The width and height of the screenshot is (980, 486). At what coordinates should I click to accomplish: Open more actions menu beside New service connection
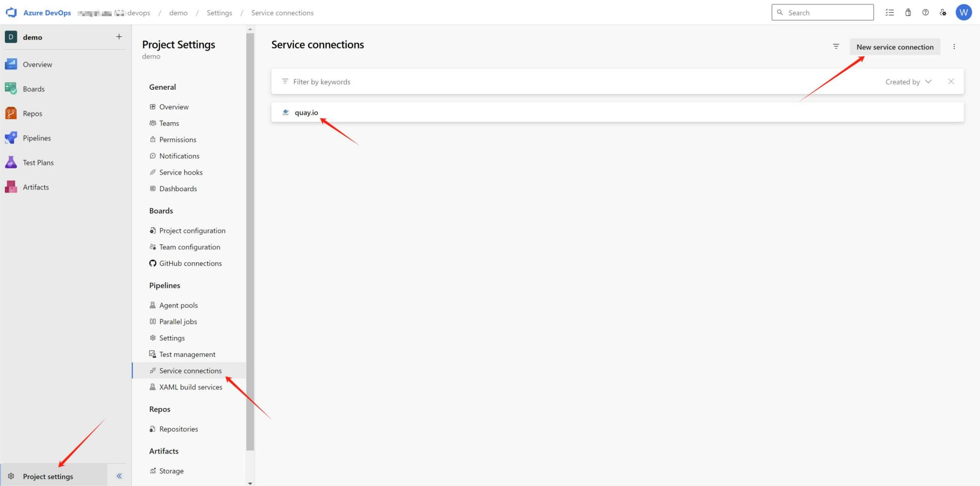[x=954, y=47]
